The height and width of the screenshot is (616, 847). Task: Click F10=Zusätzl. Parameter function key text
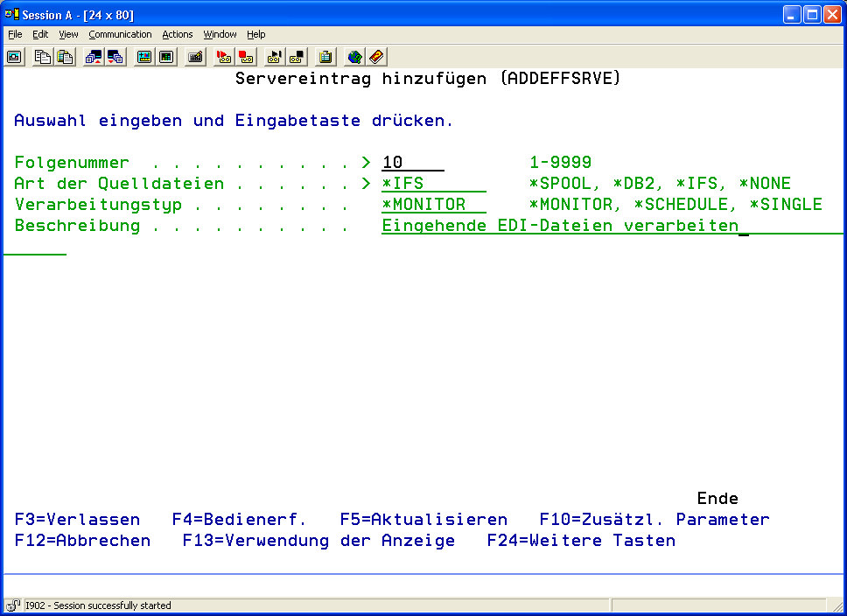[x=654, y=520]
